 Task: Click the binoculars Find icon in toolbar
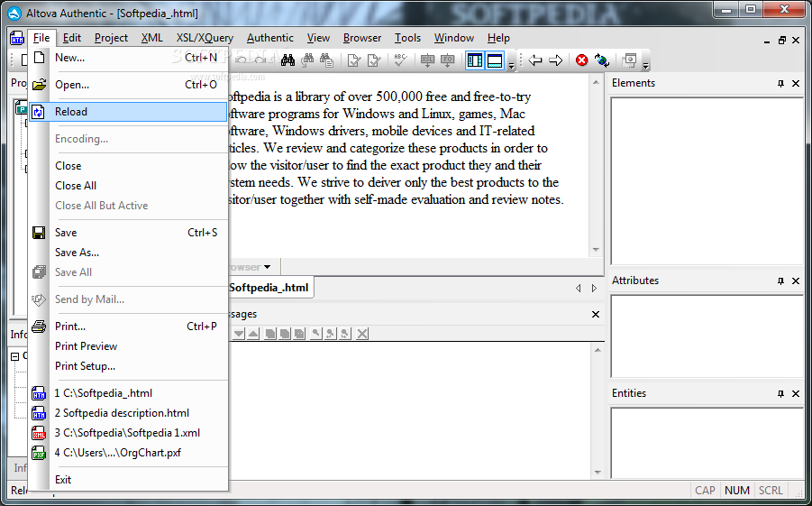click(287, 60)
